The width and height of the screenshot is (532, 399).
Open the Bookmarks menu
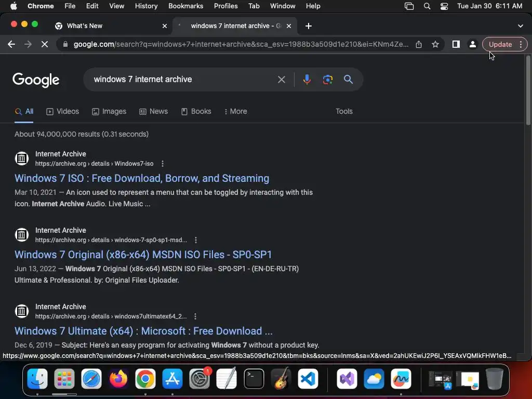pyautogui.click(x=185, y=6)
